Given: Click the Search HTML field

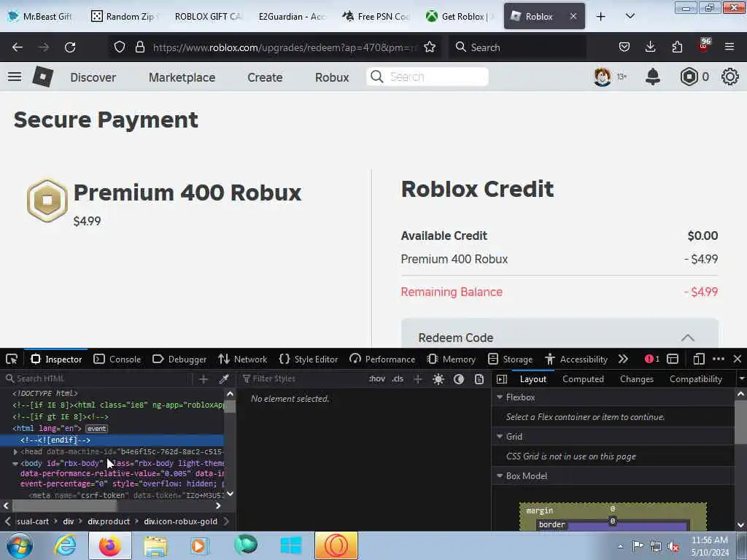Looking at the screenshot, I should click(97, 379).
